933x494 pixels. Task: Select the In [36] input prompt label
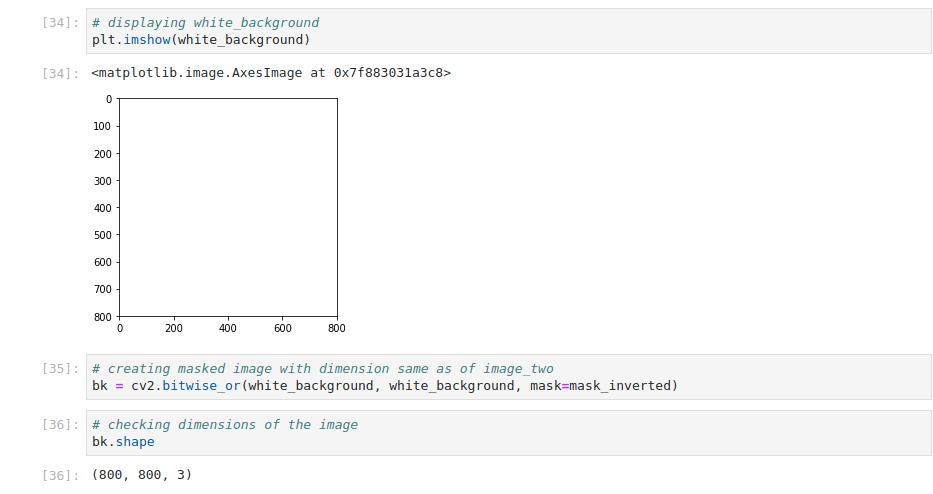[x=60, y=424]
